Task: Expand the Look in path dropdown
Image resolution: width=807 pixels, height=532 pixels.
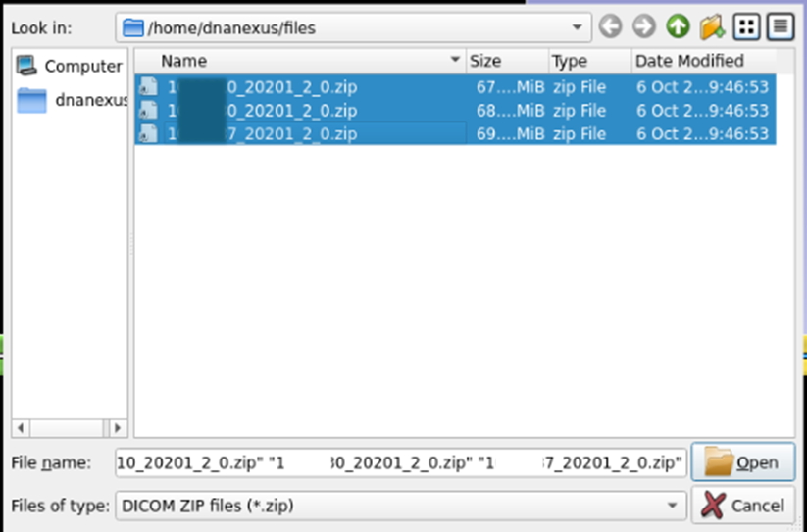Action: pos(578,27)
